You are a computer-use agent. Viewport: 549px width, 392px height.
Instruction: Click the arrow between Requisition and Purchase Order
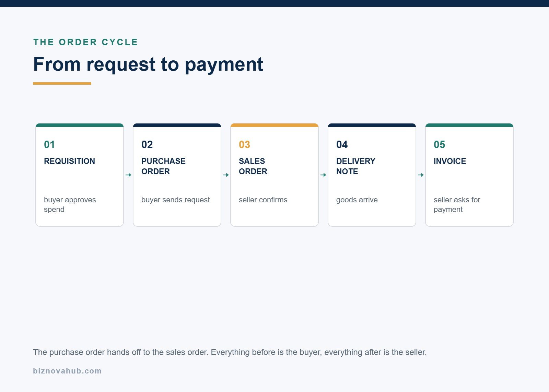tap(128, 175)
